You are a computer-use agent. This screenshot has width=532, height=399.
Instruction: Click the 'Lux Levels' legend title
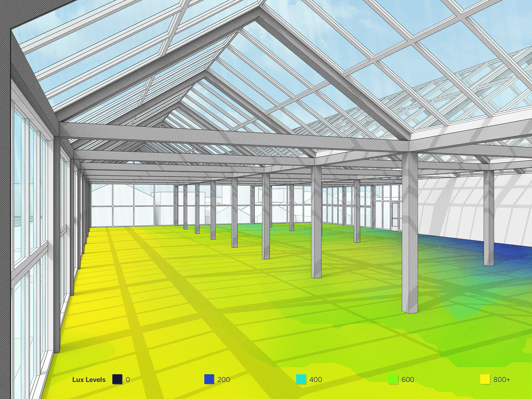click(x=89, y=380)
